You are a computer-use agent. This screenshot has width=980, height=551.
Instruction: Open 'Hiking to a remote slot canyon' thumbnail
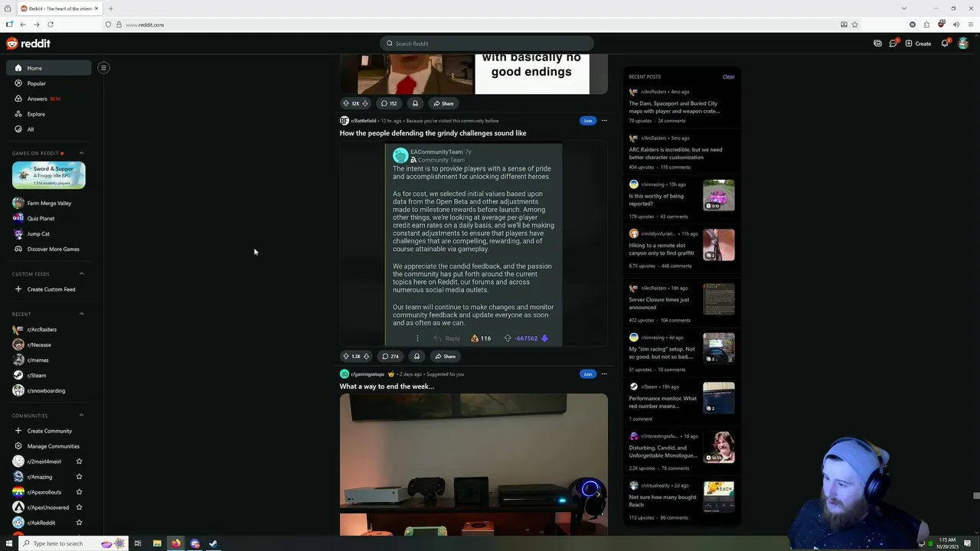point(719,245)
